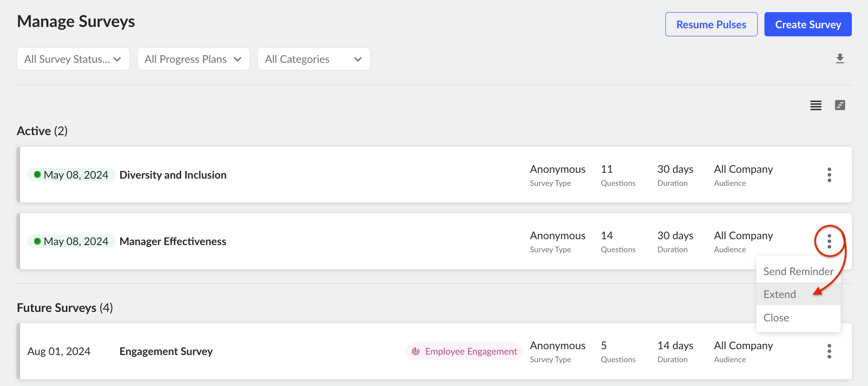Click the Active (2) section heading
Viewport: 868px width, 386px height.
click(x=42, y=131)
